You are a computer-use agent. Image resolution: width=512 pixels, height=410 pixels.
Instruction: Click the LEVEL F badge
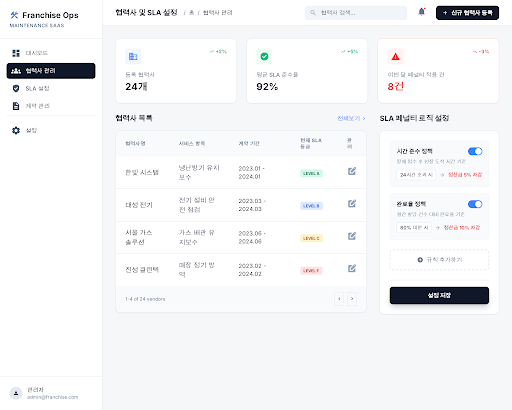click(311, 271)
